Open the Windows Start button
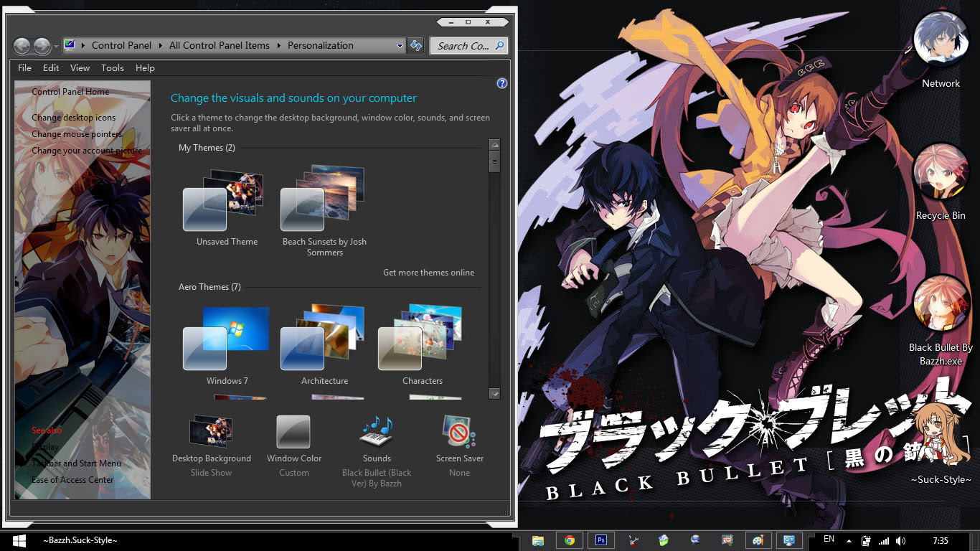Screen dimensions: 980x551 pyautogui.click(x=19, y=540)
